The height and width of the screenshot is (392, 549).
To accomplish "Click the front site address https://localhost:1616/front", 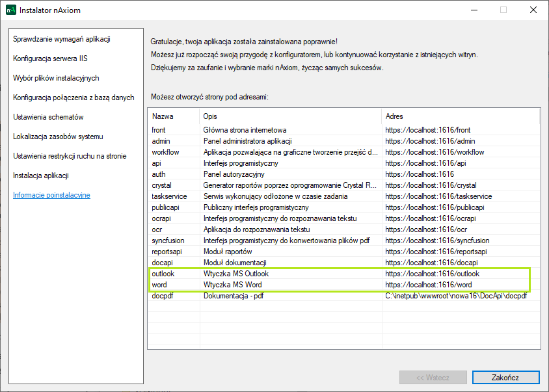I will [427, 130].
